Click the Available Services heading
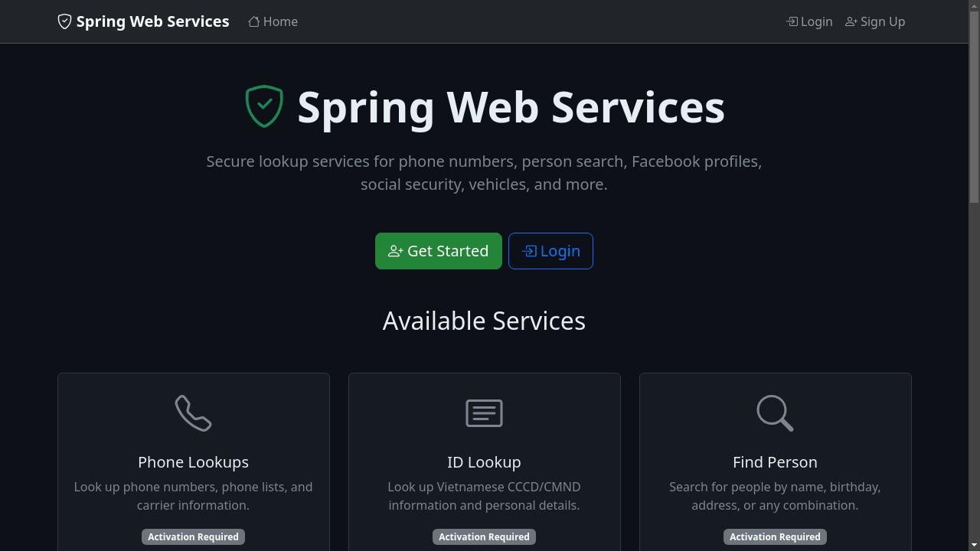This screenshot has width=980, height=551. point(484,321)
